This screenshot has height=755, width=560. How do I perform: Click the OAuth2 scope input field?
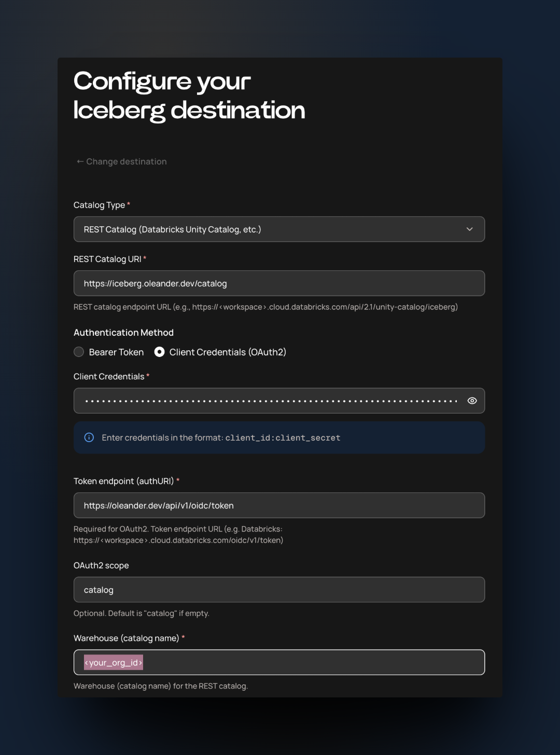pyautogui.click(x=279, y=589)
